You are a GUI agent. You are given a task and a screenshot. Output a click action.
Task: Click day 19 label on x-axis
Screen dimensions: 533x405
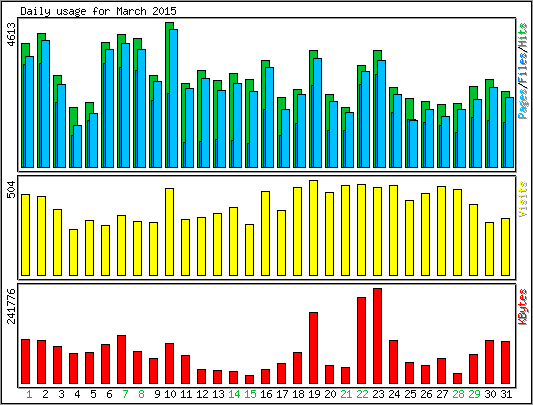314,394
